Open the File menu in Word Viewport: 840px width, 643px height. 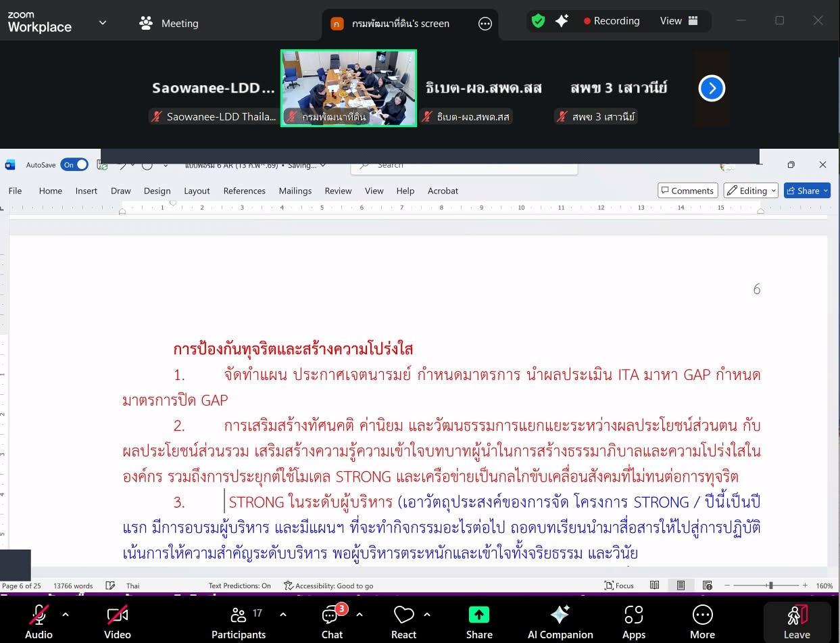15,191
